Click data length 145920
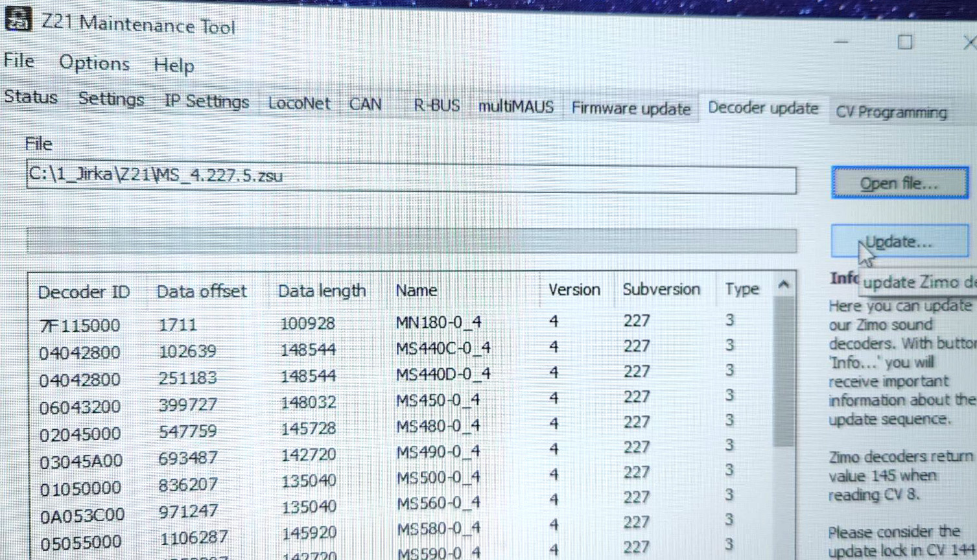977x560 pixels. 309,533
